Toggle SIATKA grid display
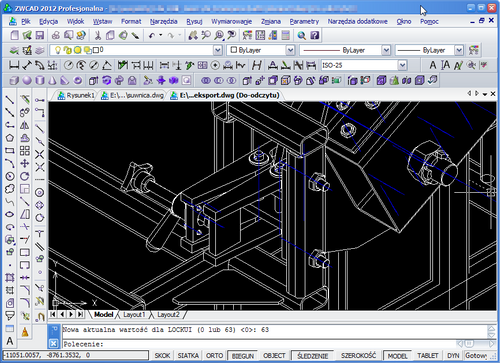 [188, 356]
